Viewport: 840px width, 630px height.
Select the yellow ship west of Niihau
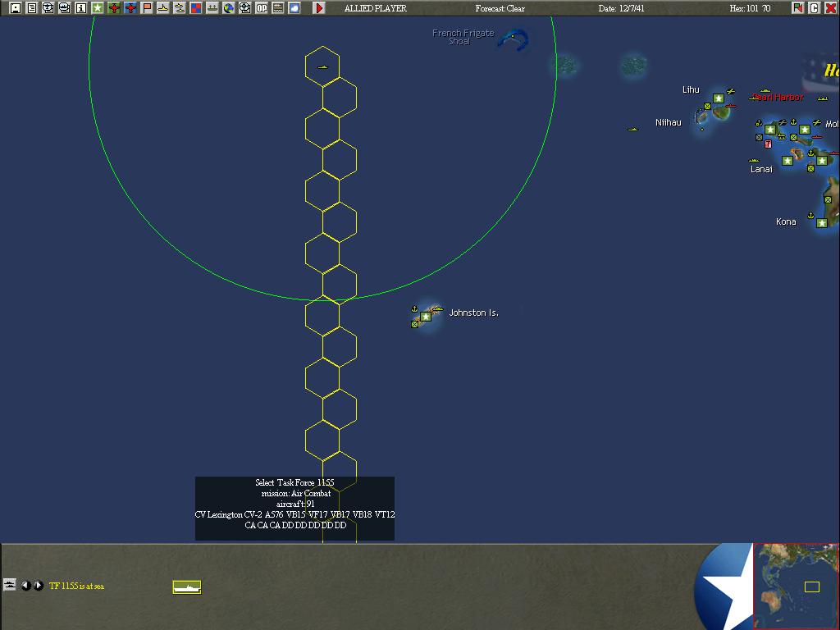[633, 129]
